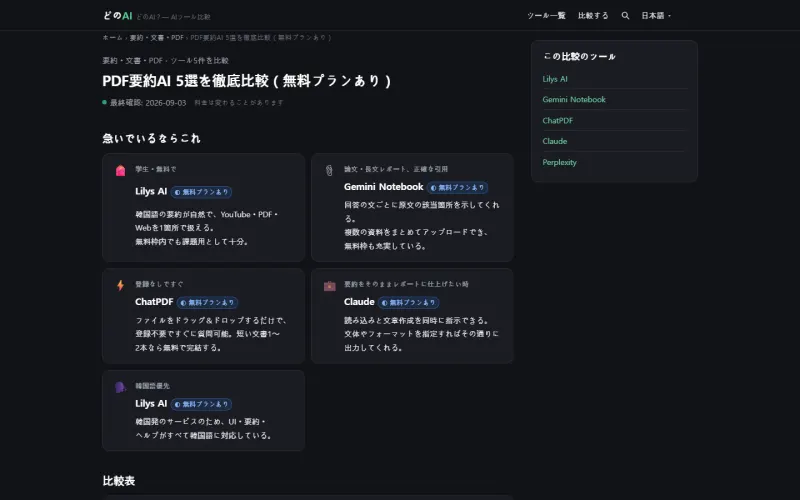800x500 pixels.
Task: Click the pink house icon on 学生・無料で card
Action: 120,170
